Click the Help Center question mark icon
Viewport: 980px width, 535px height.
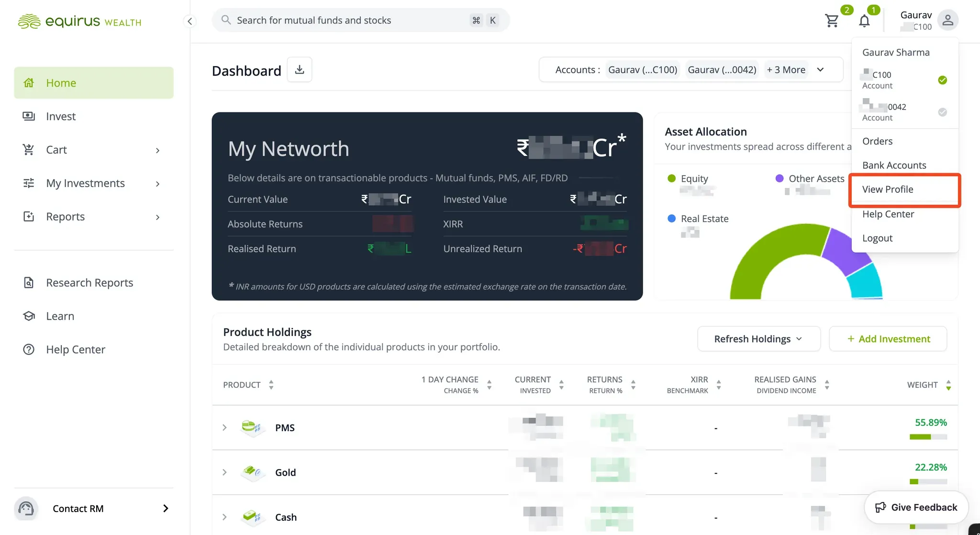pos(29,350)
